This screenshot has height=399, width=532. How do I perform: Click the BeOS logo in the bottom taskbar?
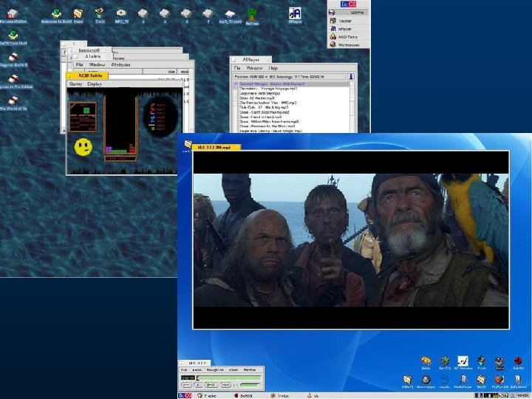pyautogui.click(x=185, y=395)
